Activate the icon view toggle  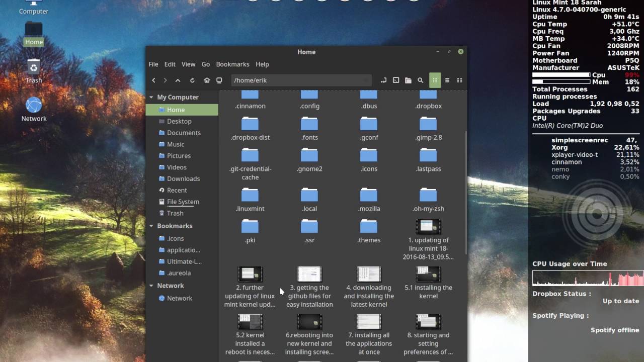435,80
